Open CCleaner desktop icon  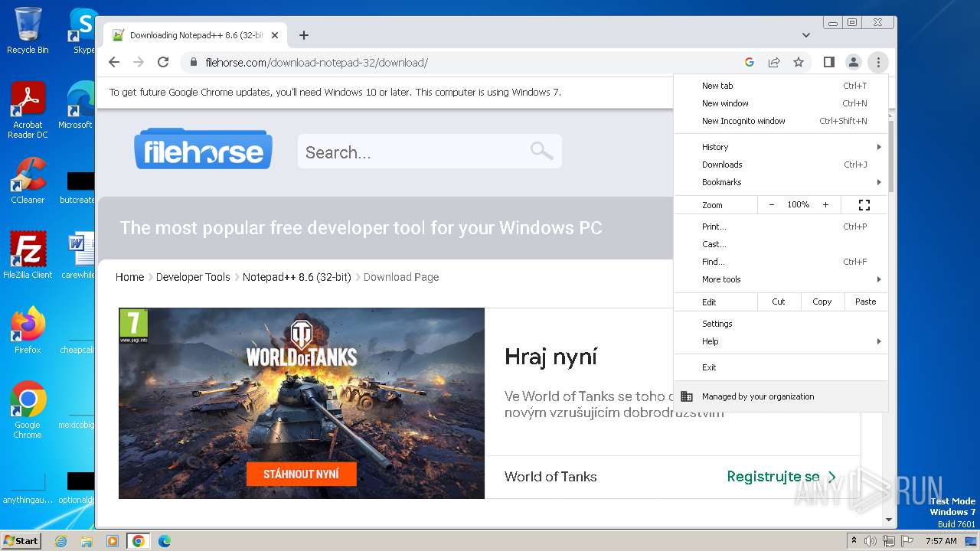coord(28,181)
